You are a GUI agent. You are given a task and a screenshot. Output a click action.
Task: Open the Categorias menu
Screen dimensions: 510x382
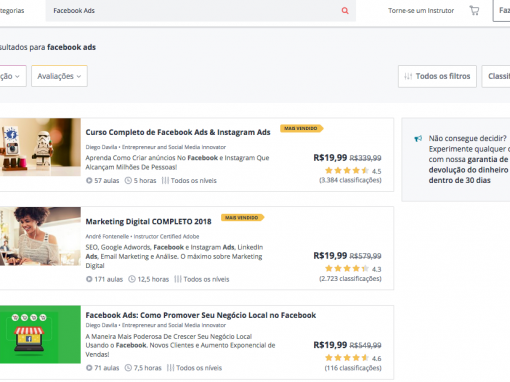pyautogui.click(x=12, y=11)
